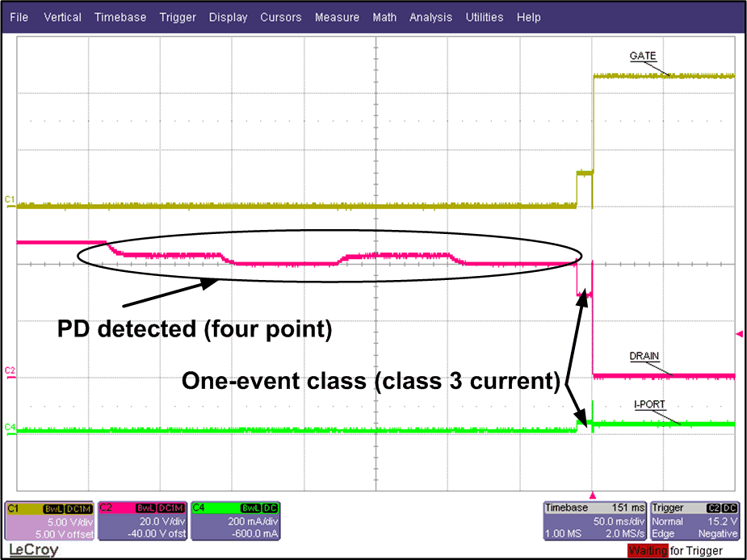Open the Trigger menu

click(x=177, y=17)
